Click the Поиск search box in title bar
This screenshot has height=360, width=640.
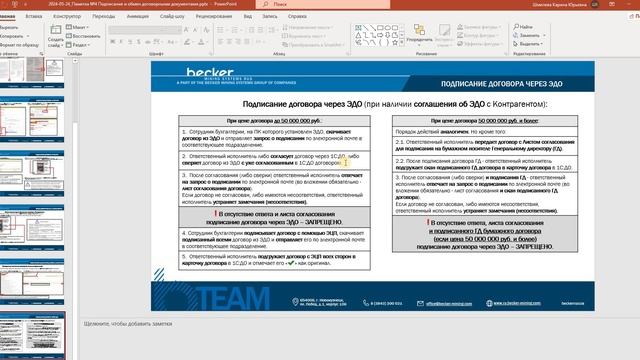(322, 4)
